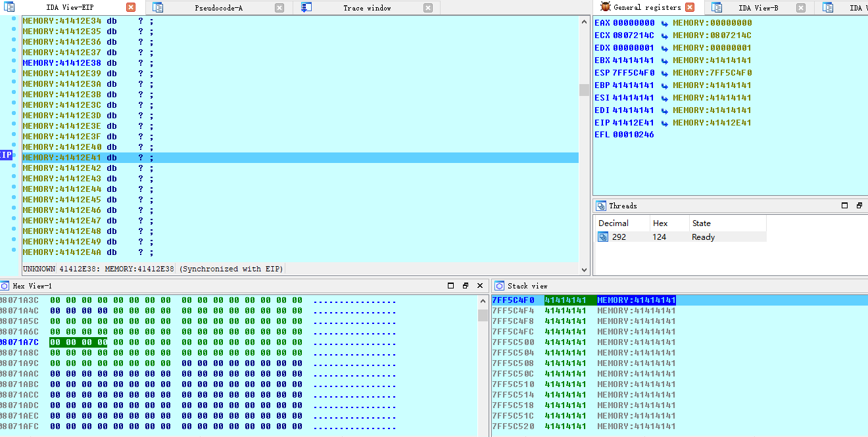Viewport: 868px width, 437px height.
Task: Click the breakpoint dot beside MEMORY:41412E38
Action: click(14, 62)
